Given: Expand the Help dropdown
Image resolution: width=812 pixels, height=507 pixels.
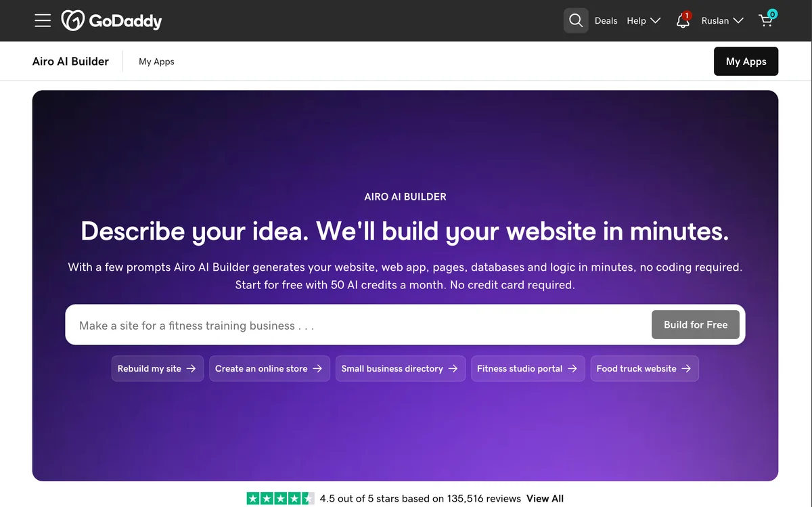Looking at the screenshot, I should point(644,21).
